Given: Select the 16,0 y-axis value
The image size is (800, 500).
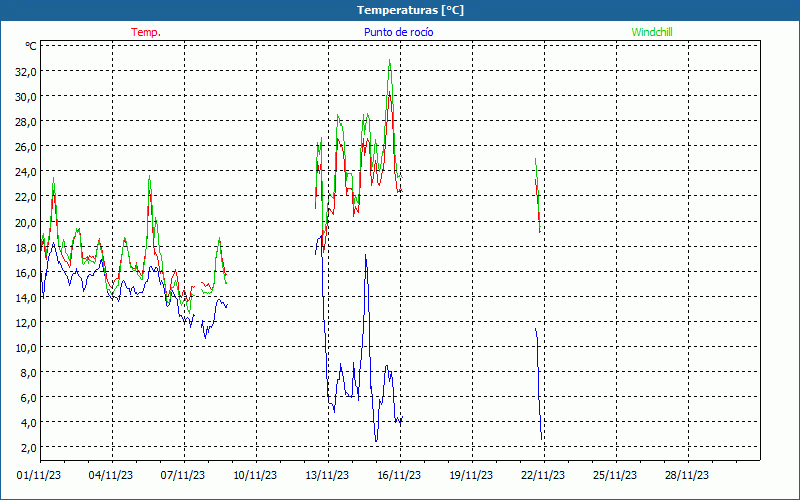Looking at the screenshot, I should coord(26,272).
